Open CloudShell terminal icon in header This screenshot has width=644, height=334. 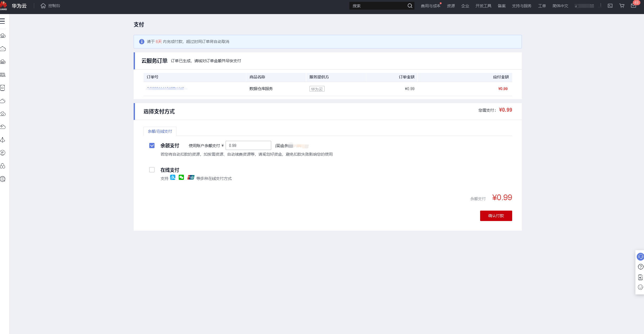[610, 6]
